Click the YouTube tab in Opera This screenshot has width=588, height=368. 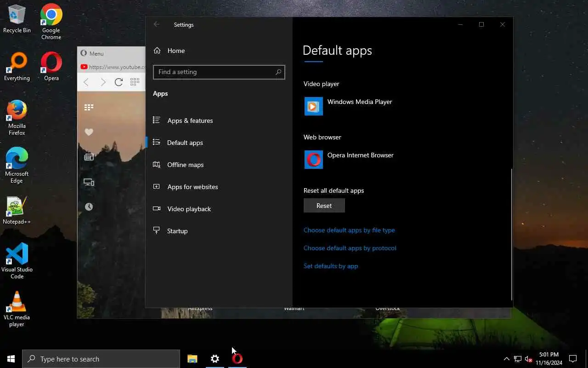pos(113,67)
